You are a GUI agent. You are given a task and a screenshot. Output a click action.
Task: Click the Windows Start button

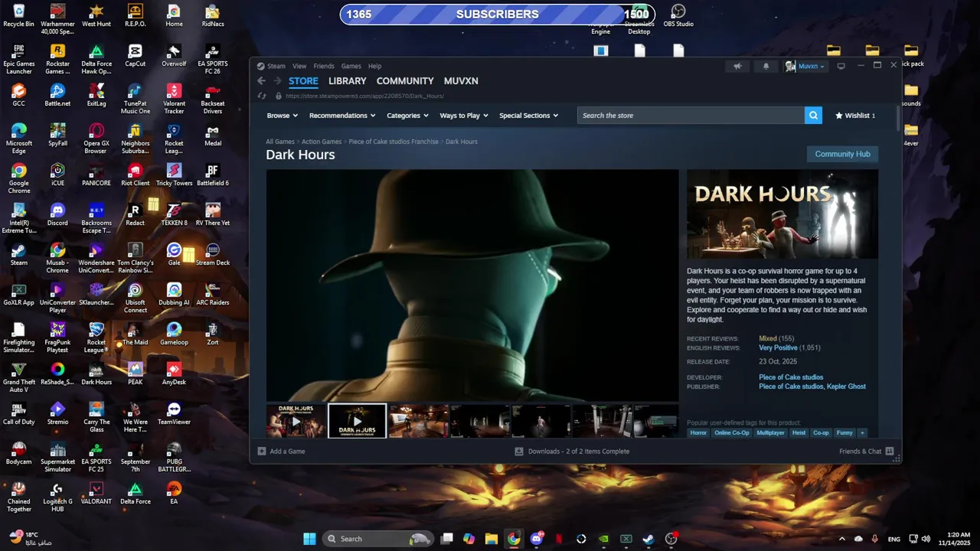coord(309,539)
